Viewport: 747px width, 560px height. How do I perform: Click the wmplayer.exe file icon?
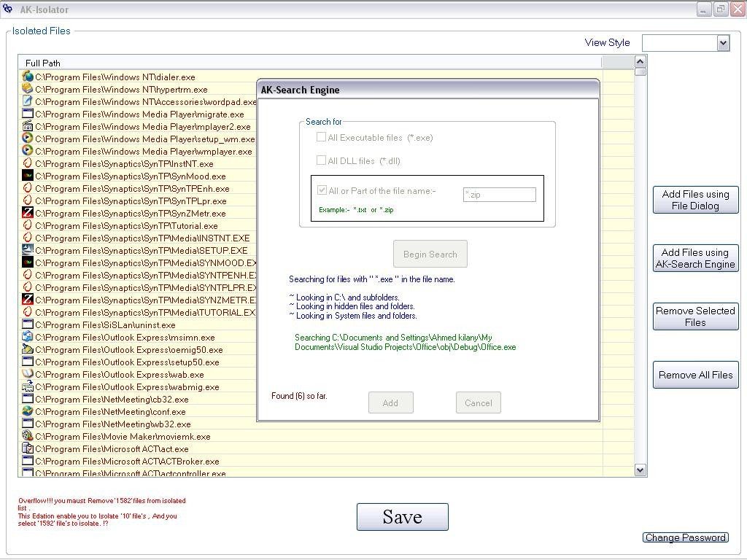[x=28, y=151]
